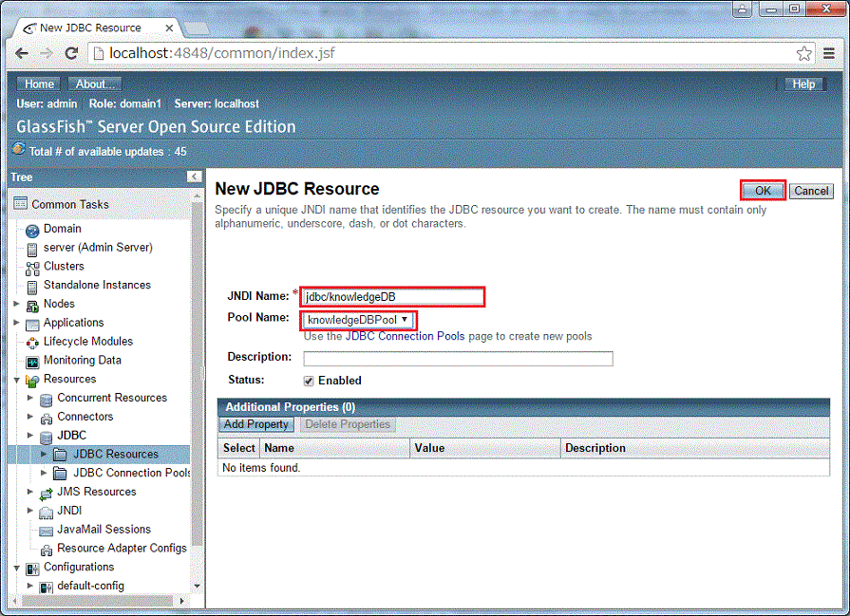Click the JDBC database icon

47,437
